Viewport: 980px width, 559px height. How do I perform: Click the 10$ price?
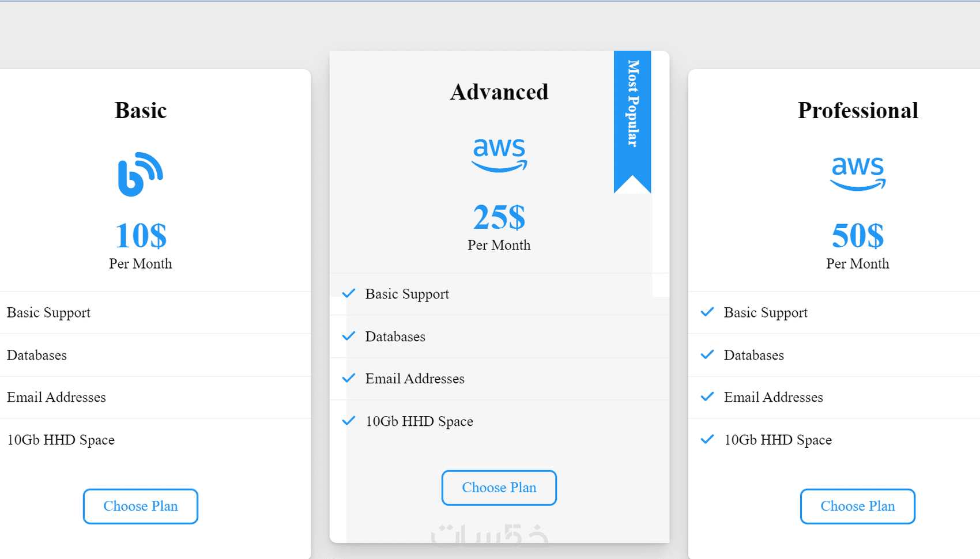[x=141, y=235]
